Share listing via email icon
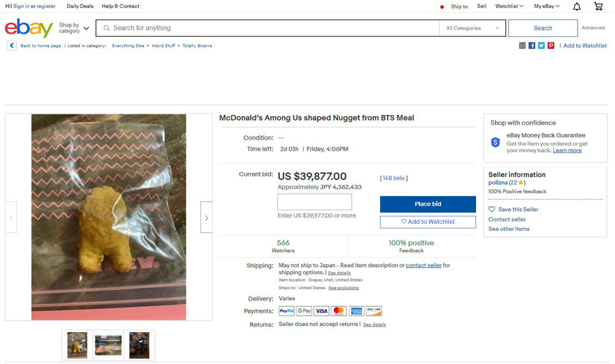Screen dimensions: 615x364 522,45
